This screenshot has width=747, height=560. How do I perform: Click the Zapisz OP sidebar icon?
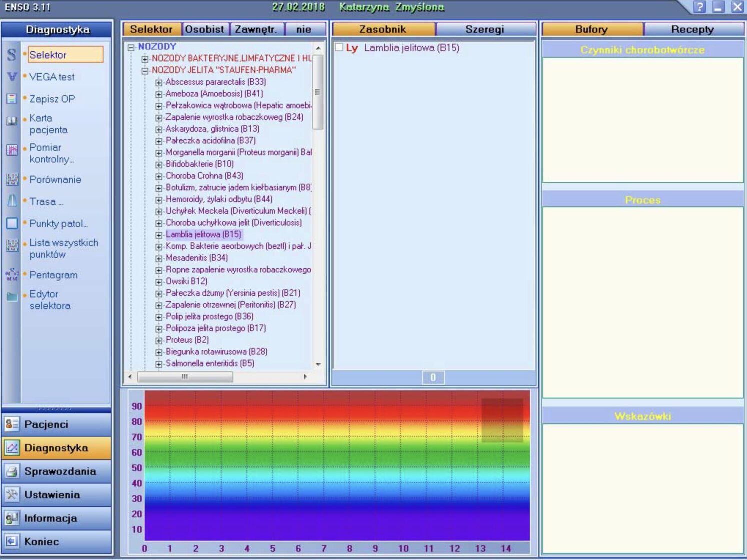point(11,99)
